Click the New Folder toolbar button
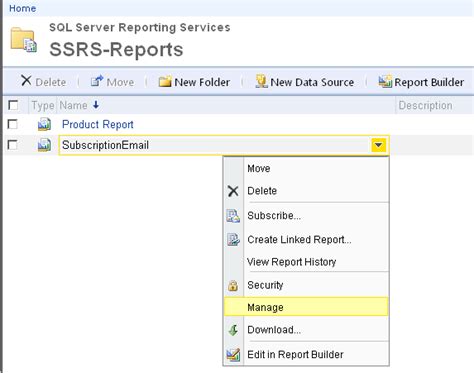This screenshot has height=373, width=474. click(194, 82)
